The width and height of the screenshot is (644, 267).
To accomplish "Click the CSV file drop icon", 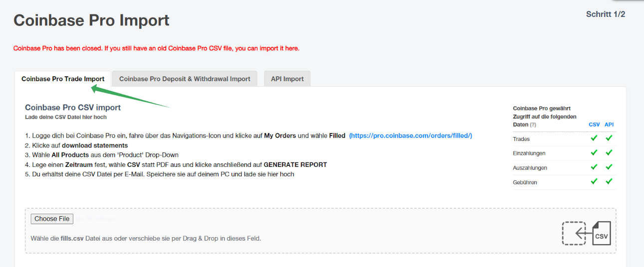I will click(x=586, y=233).
